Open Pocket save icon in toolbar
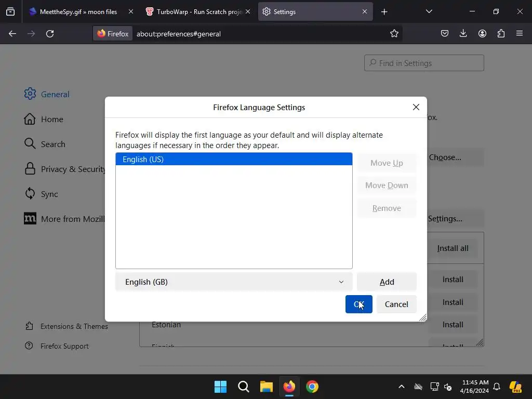Image resolution: width=532 pixels, height=399 pixels. [445, 34]
